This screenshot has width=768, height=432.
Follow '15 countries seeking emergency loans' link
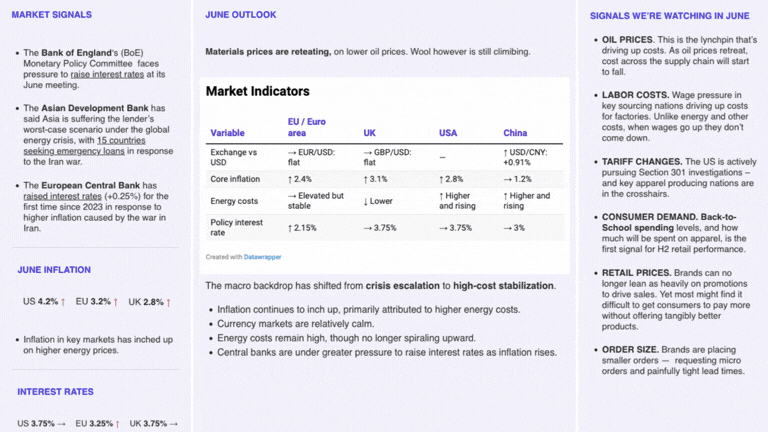click(x=84, y=146)
